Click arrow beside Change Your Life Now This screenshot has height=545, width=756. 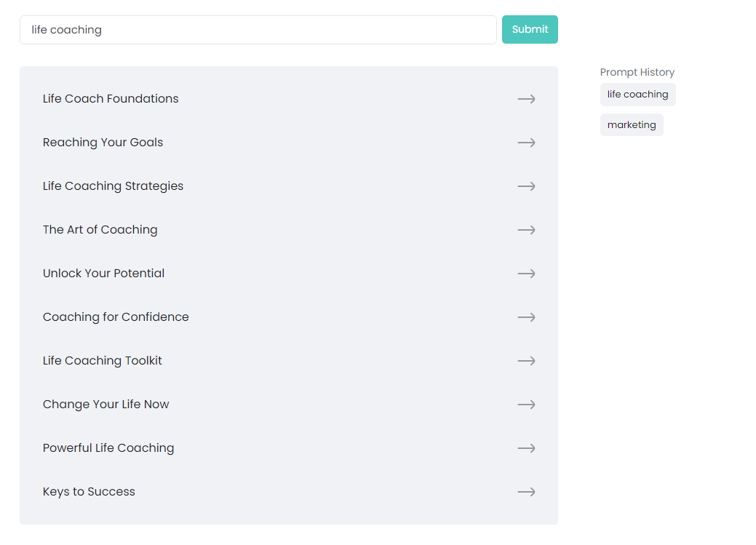tap(526, 405)
